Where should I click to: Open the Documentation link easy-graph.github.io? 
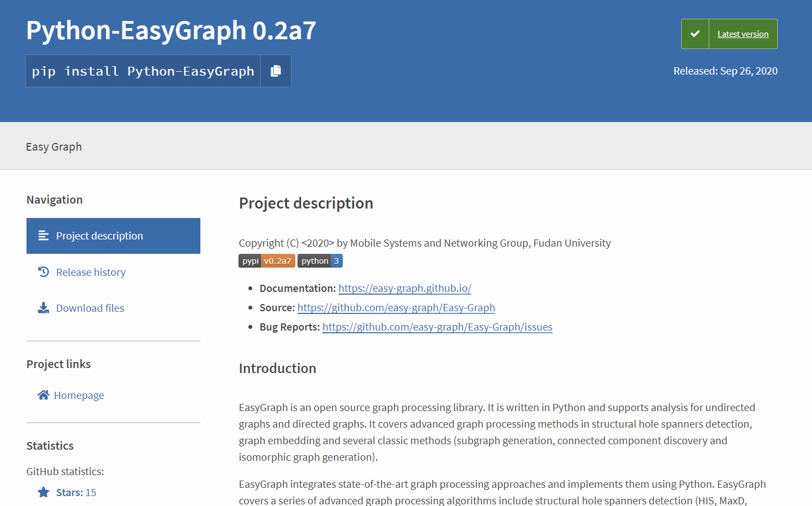[x=405, y=288]
